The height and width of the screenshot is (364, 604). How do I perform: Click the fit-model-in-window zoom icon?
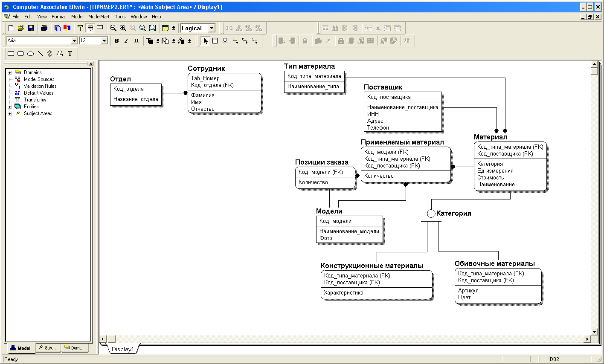(x=152, y=28)
